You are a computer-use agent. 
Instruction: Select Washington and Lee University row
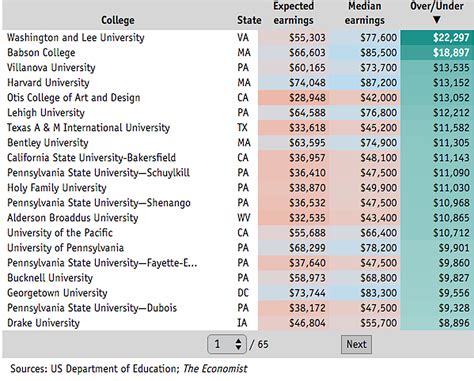(x=238, y=37)
